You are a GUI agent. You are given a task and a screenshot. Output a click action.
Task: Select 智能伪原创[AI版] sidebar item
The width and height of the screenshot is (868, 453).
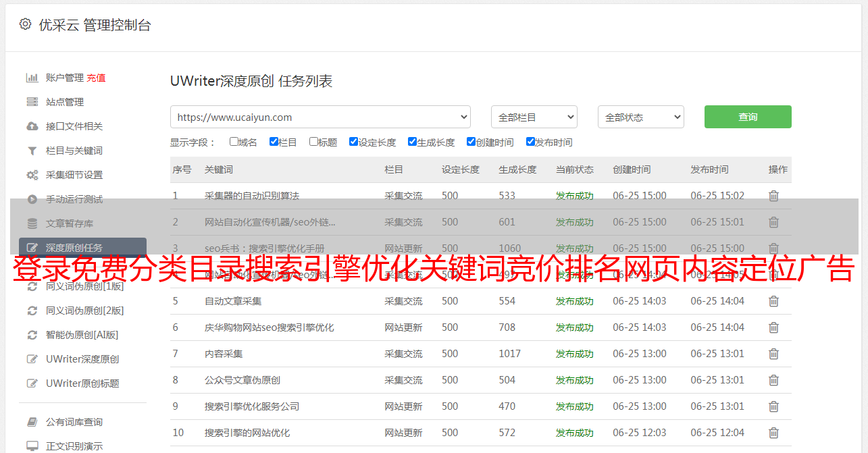(82, 335)
